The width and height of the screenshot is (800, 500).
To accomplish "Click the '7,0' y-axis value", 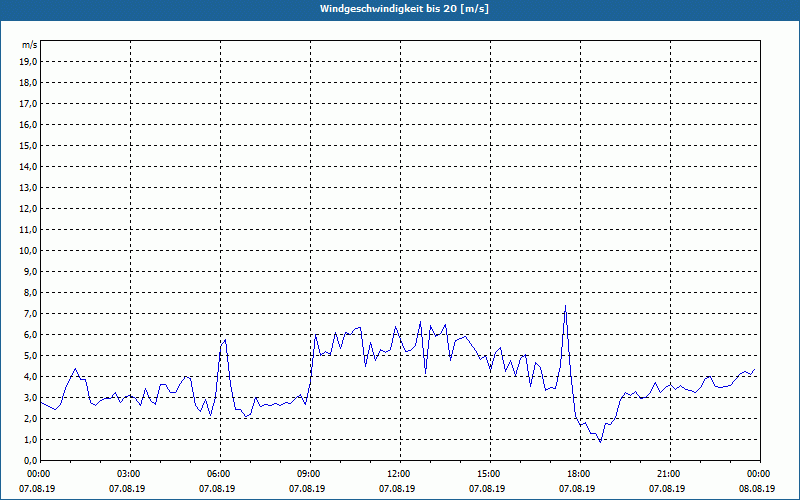I will click(x=30, y=313).
